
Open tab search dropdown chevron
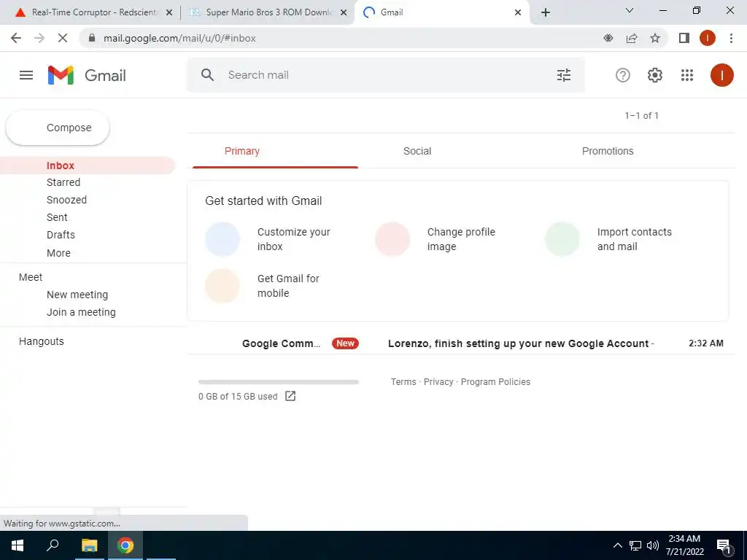pos(630,10)
